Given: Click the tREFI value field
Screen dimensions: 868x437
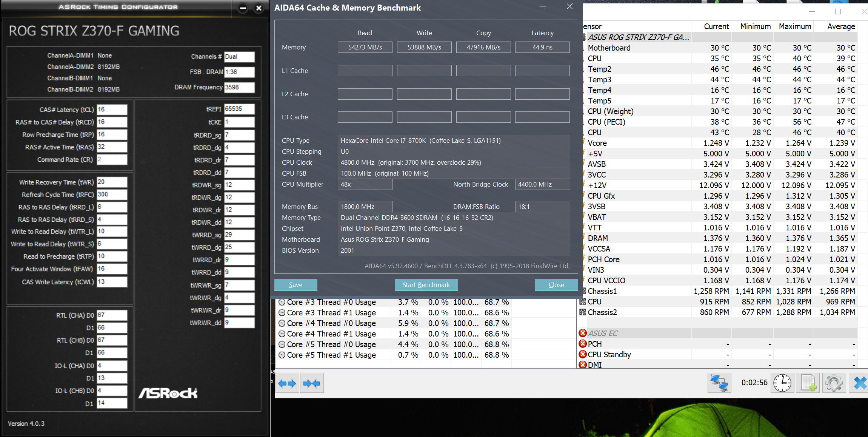Looking at the screenshot, I should 239,109.
